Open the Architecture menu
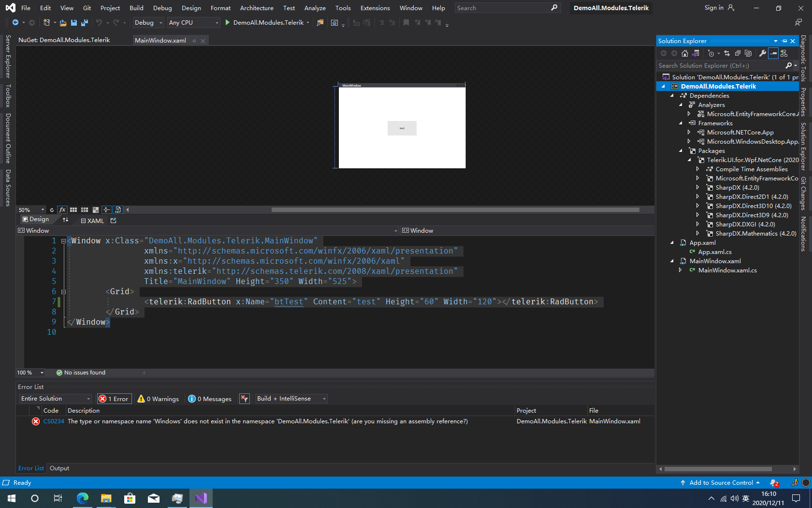The image size is (812, 508). pos(257,8)
